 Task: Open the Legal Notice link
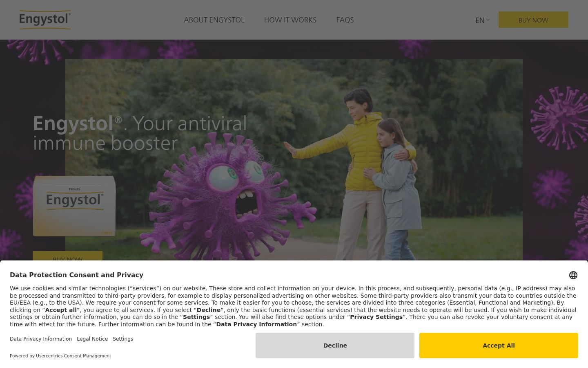(x=92, y=339)
